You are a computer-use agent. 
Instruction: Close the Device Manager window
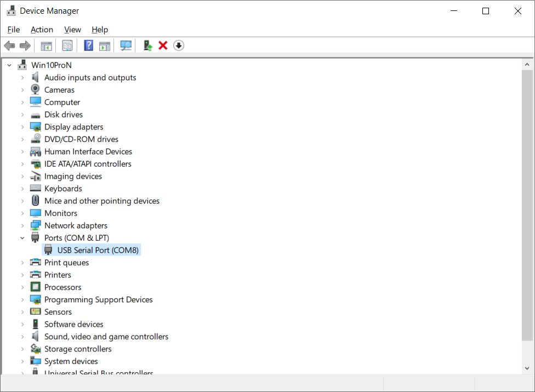pos(517,11)
